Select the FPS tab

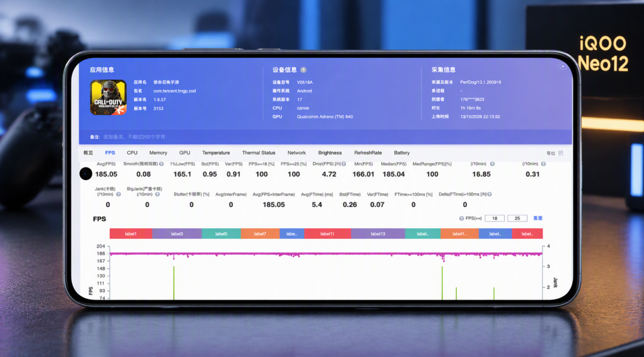[110, 153]
